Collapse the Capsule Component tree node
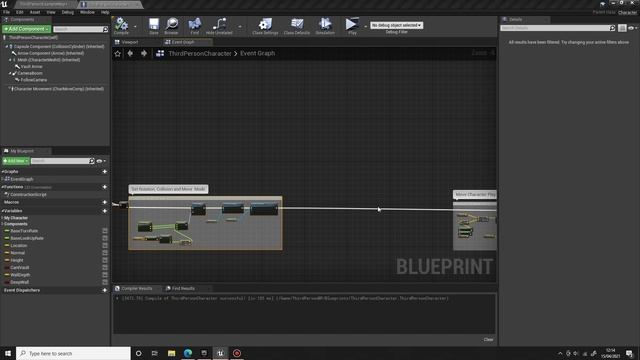This screenshot has width=640, height=360. tap(7, 47)
